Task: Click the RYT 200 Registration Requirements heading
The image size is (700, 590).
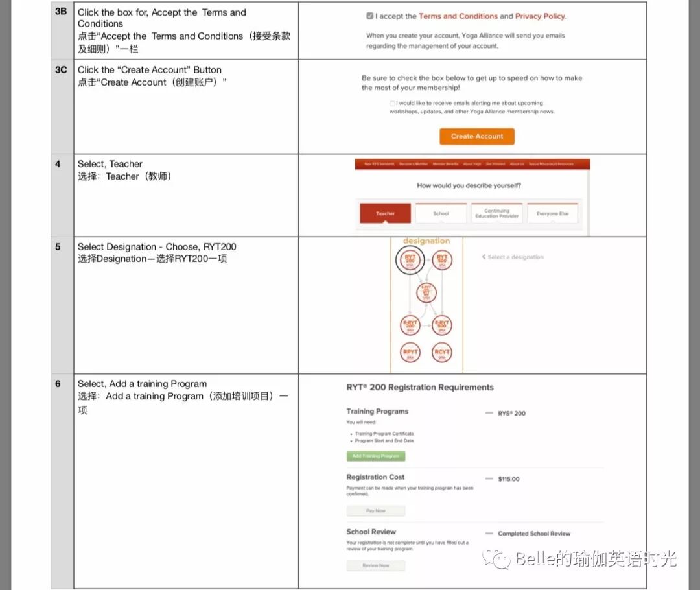Action: tap(420, 387)
